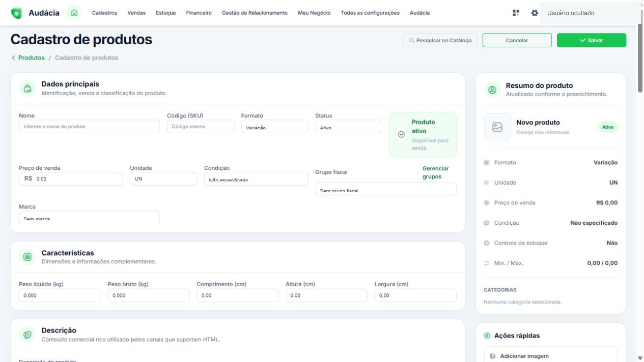
Task: Click the Audácia shield logo
Action: (x=17, y=13)
